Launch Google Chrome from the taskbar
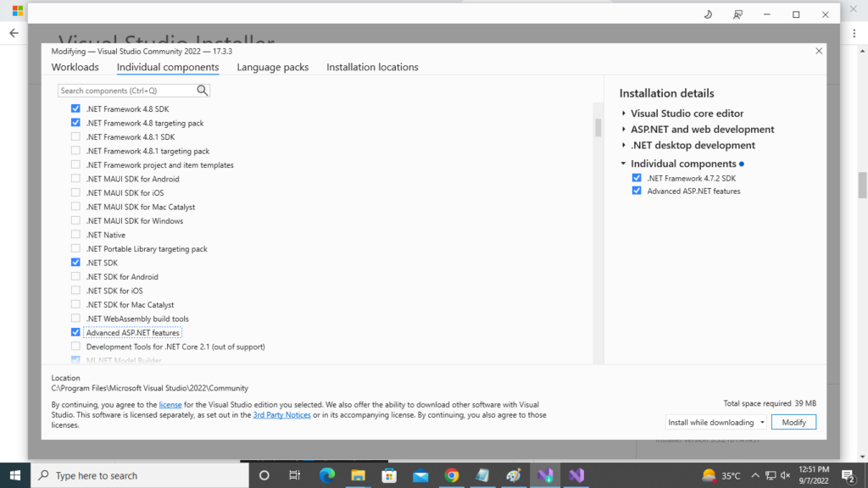This screenshot has width=868, height=488. tap(450, 474)
